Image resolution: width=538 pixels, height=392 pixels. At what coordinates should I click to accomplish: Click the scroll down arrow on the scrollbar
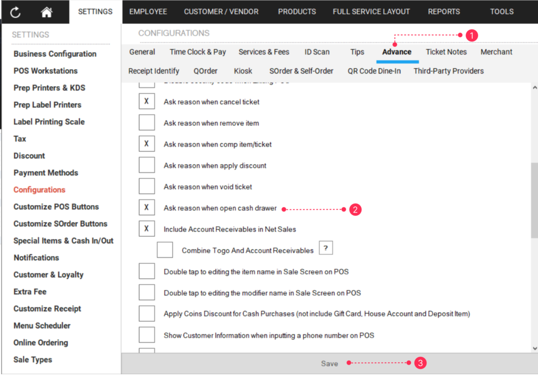(x=534, y=348)
